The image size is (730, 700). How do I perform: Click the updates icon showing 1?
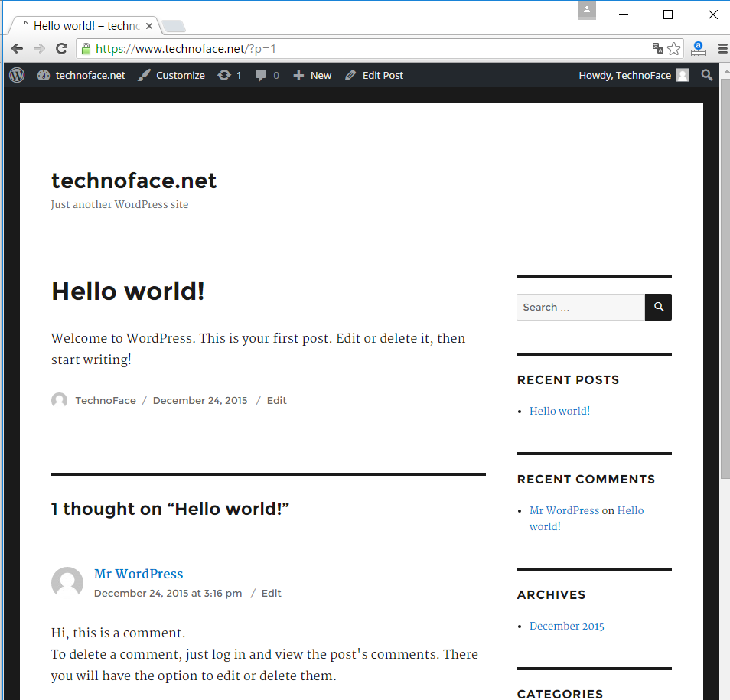pyautogui.click(x=230, y=75)
